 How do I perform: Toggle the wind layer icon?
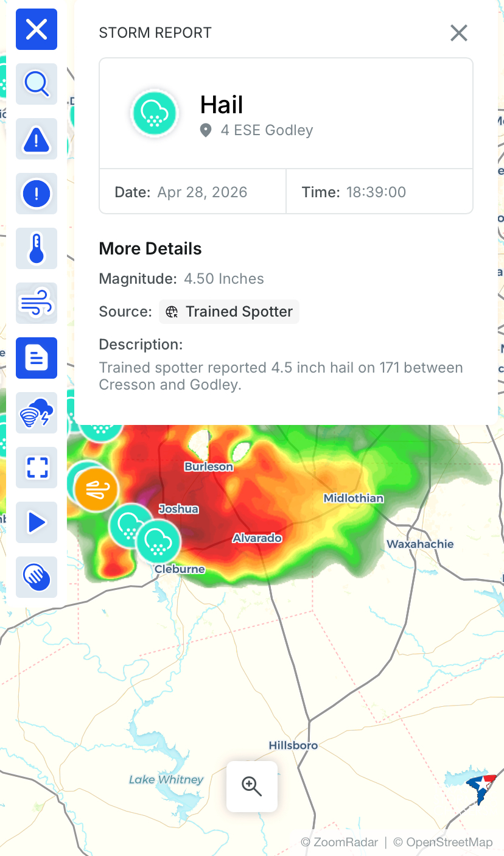coord(37,303)
